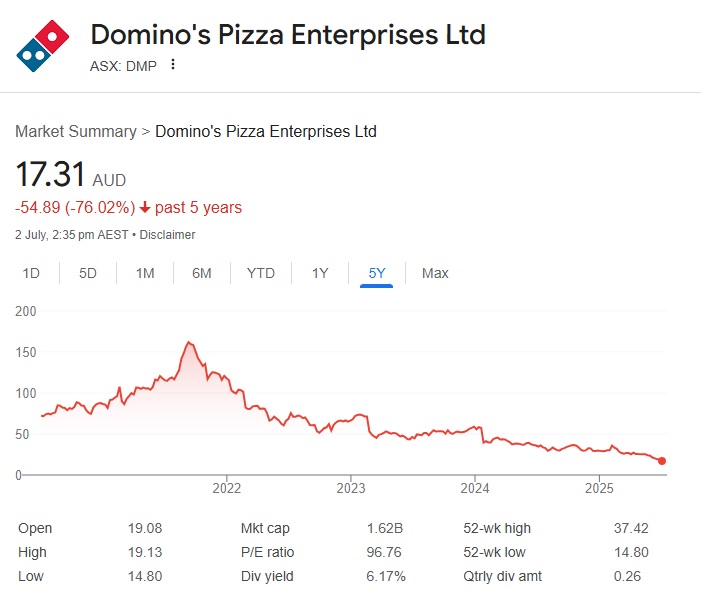Click the red down arrow indicator
701x589 pixels.
pos(145,208)
